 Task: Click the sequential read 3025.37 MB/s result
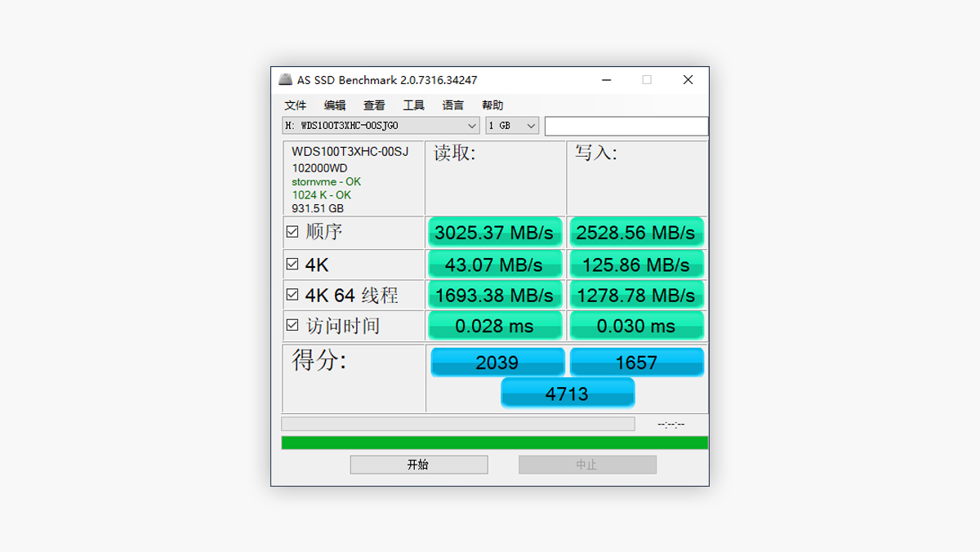494,233
